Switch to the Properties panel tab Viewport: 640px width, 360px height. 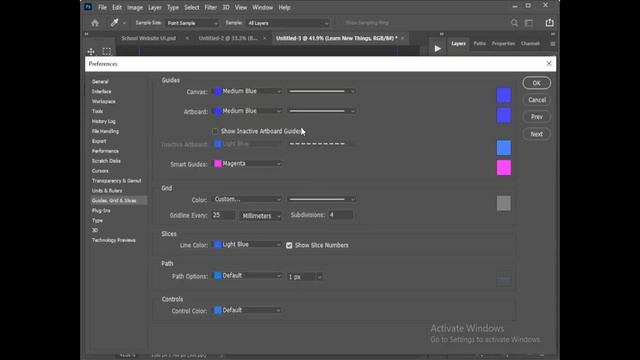point(503,44)
